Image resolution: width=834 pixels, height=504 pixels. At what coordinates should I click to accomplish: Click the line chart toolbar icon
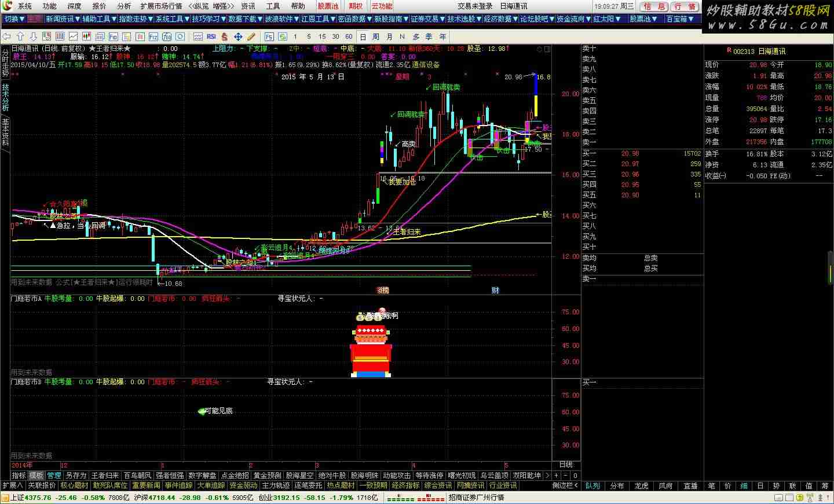[x=73, y=36]
